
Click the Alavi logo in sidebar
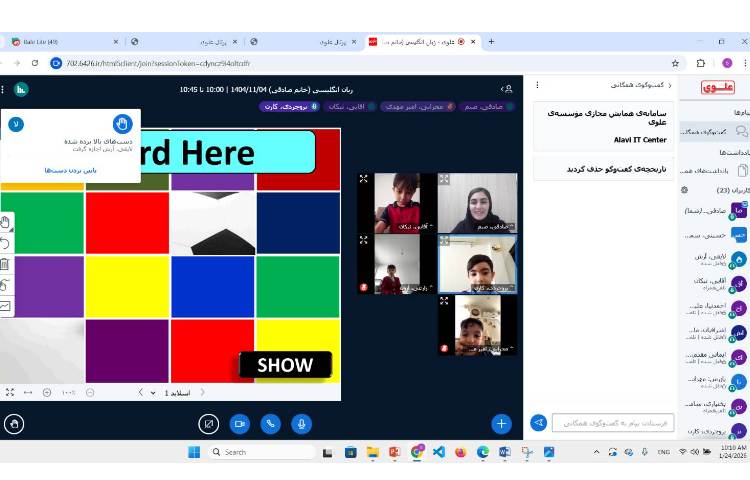point(717,87)
